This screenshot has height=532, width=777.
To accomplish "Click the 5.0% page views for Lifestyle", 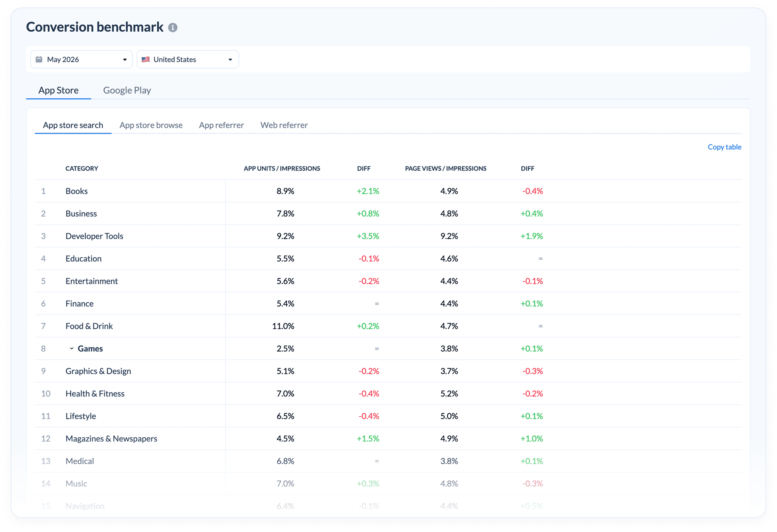I will point(449,416).
